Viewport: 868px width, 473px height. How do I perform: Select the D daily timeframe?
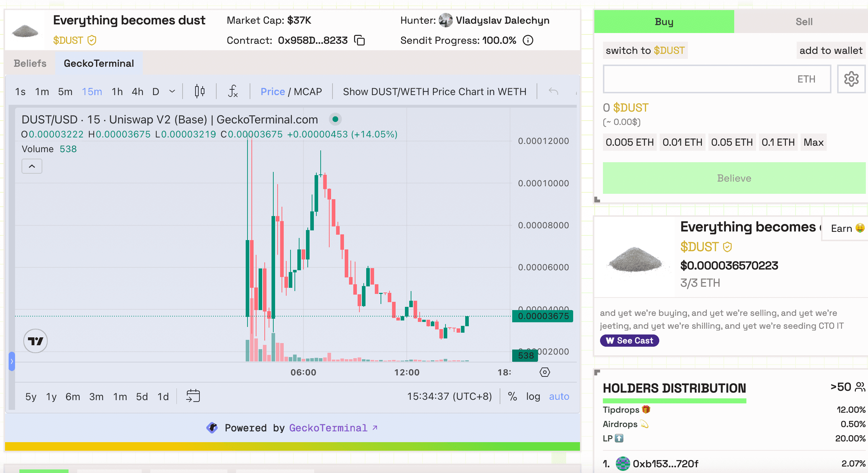[156, 92]
